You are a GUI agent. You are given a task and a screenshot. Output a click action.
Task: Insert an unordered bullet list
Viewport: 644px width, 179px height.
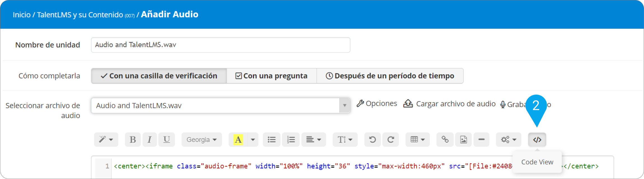click(x=271, y=140)
